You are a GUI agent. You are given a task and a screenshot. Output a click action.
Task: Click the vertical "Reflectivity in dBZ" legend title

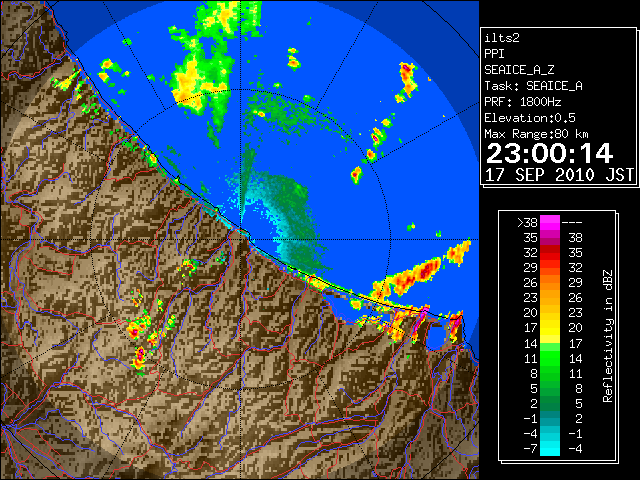tap(607, 336)
